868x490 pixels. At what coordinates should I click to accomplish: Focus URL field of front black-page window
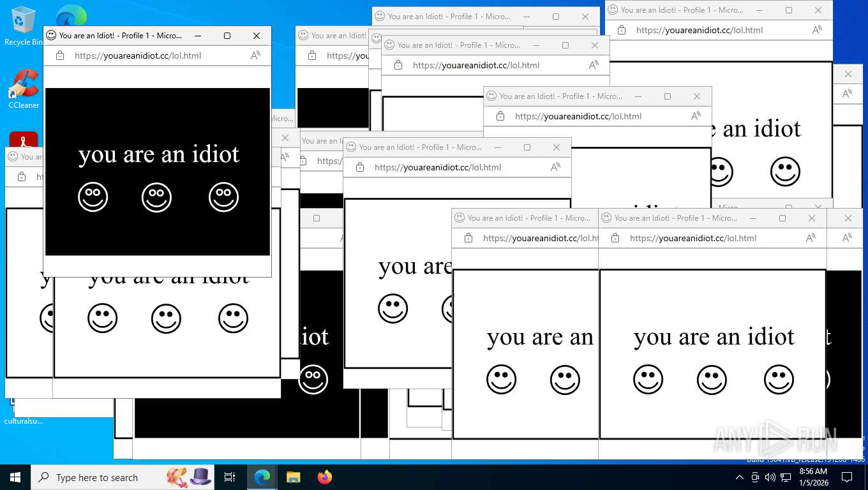coord(138,56)
